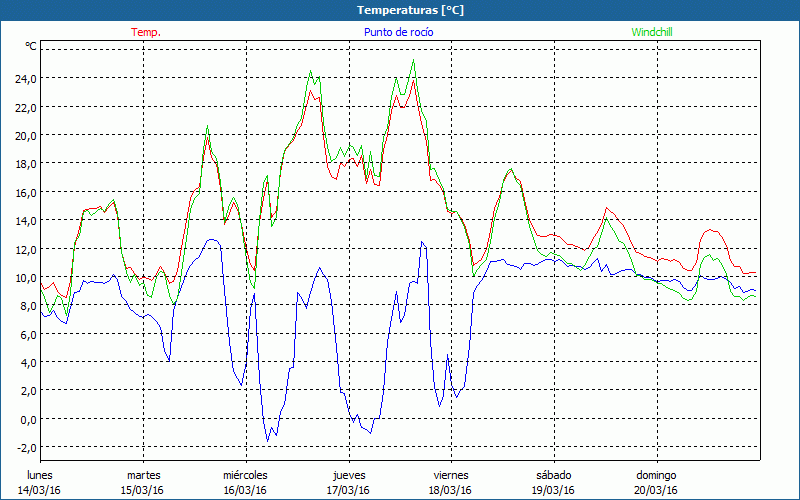The width and height of the screenshot is (800, 500).
Task: Click the 18,0 y-axis value
Action: (x=25, y=164)
